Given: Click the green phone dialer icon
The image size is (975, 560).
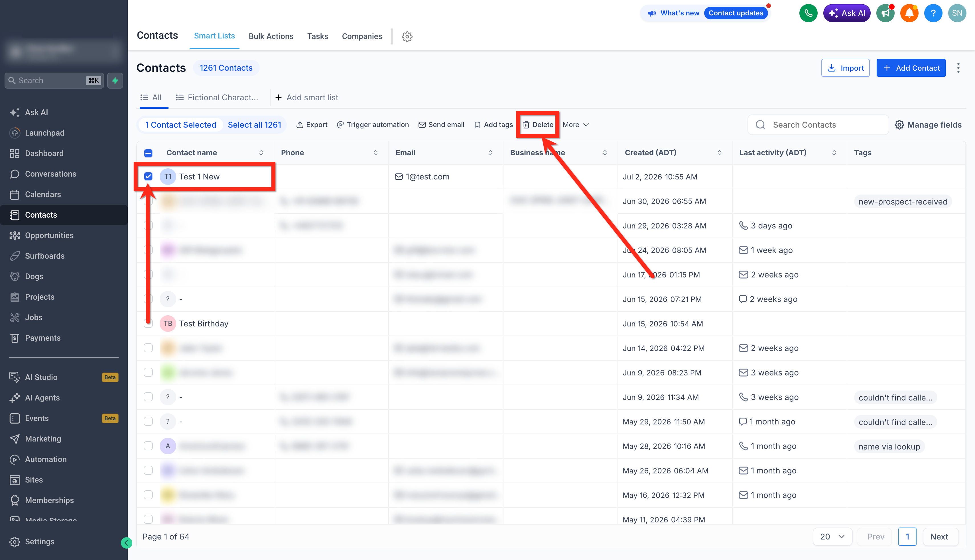Looking at the screenshot, I should [x=808, y=13].
